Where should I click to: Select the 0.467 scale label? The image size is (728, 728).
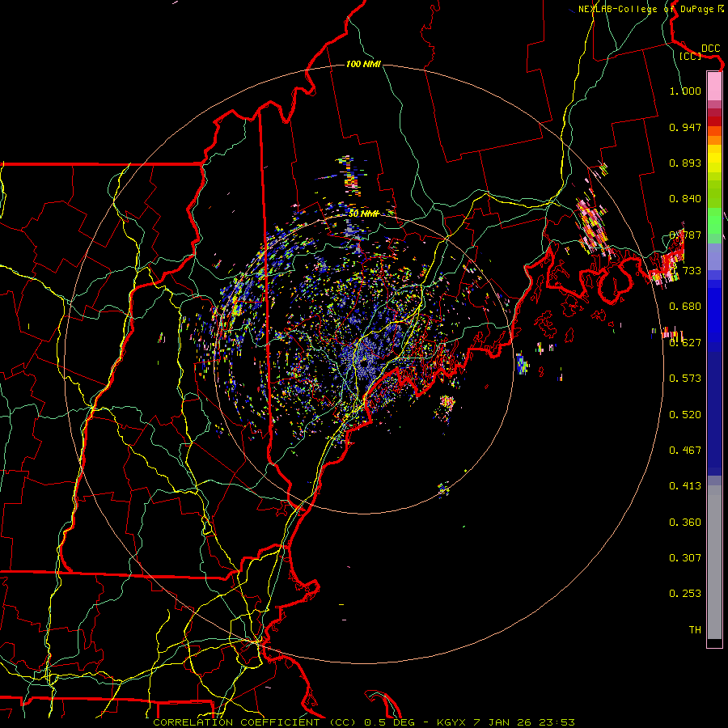pos(685,451)
